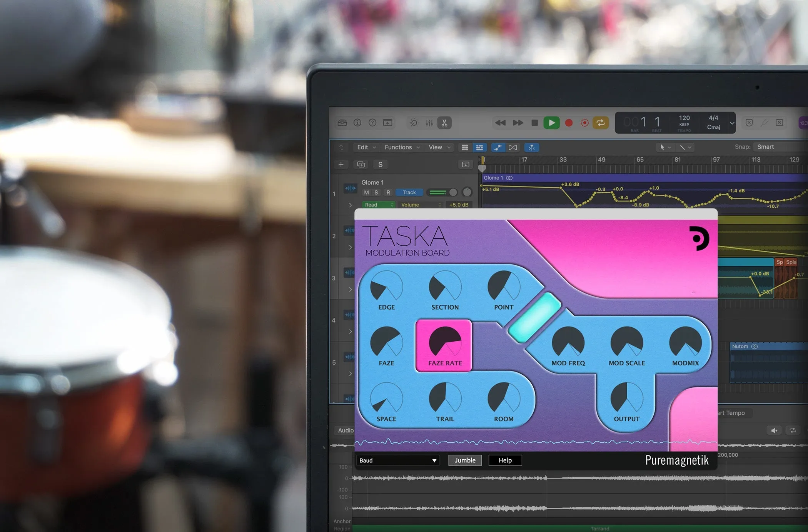Add a new track with plus button
This screenshot has width=808, height=532.
[341, 165]
